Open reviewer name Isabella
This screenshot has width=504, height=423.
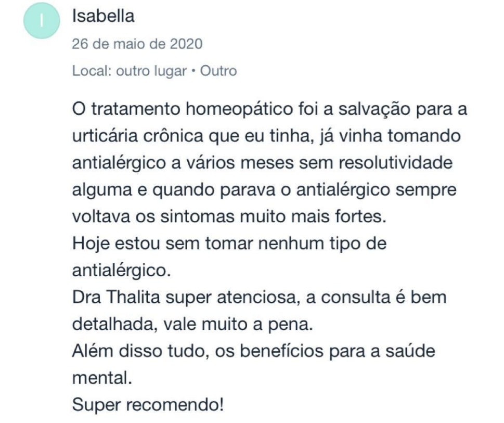point(103,16)
